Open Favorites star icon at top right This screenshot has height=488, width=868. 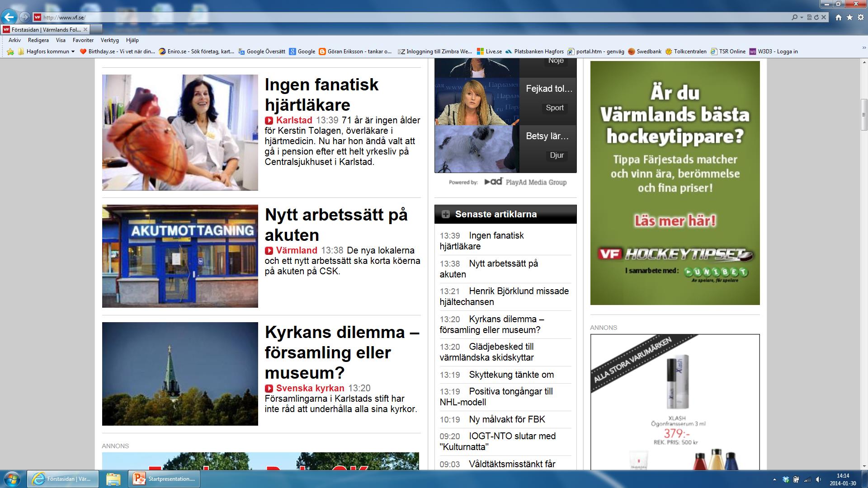849,17
